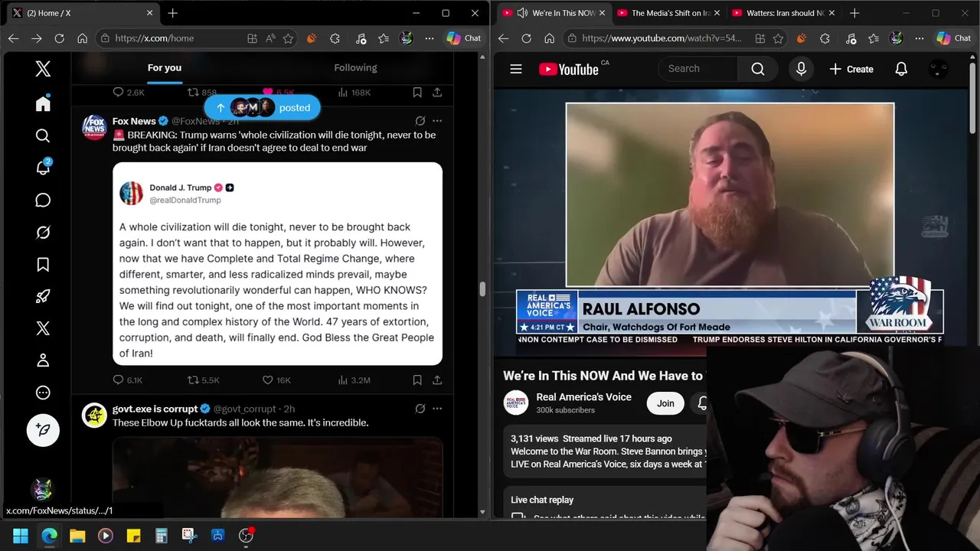The image size is (980, 551).
Task: Mute the 'We're In This NOW' tab audio
Action: [x=522, y=13]
